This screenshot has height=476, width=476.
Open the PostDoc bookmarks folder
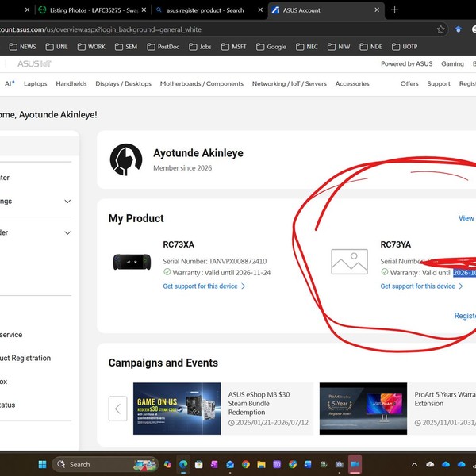click(x=163, y=47)
